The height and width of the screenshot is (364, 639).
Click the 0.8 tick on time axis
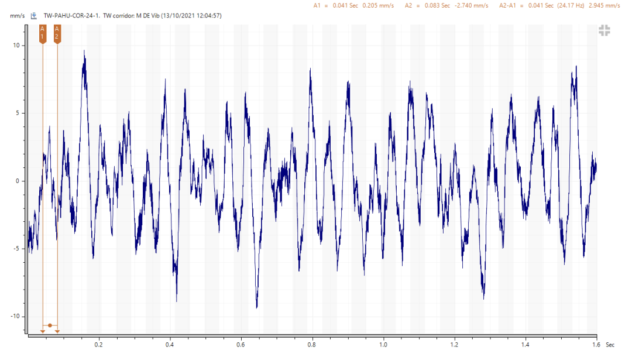click(x=312, y=345)
